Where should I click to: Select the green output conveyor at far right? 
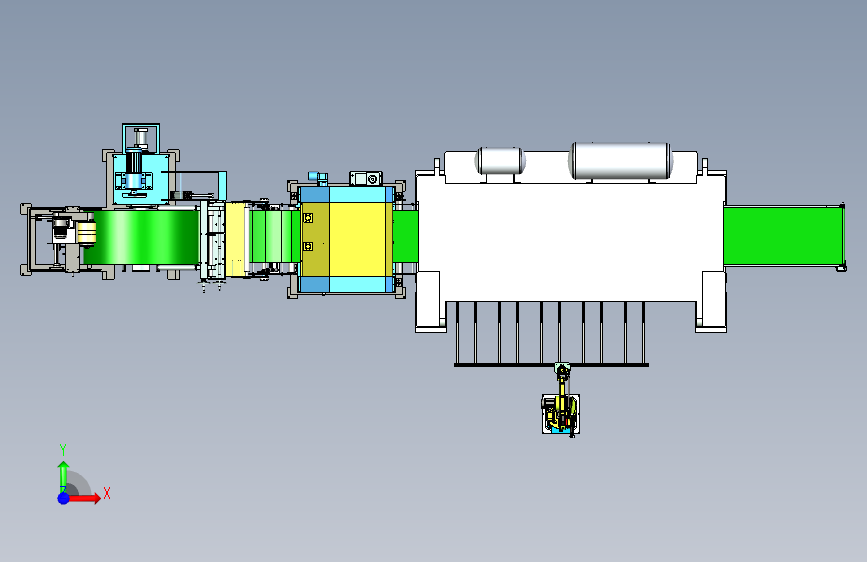pos(784,236)
